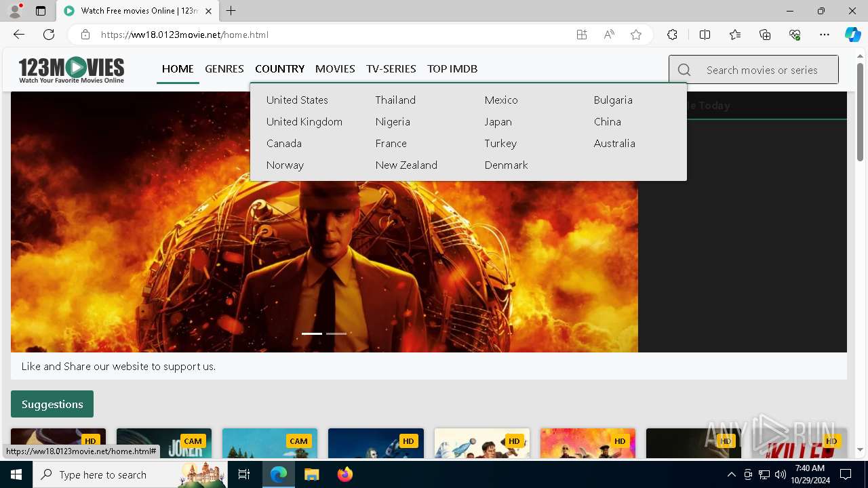Viewport: 868px width, 488px height.
Task: Show hidden tray icons chevron
Action: [731, 474]
